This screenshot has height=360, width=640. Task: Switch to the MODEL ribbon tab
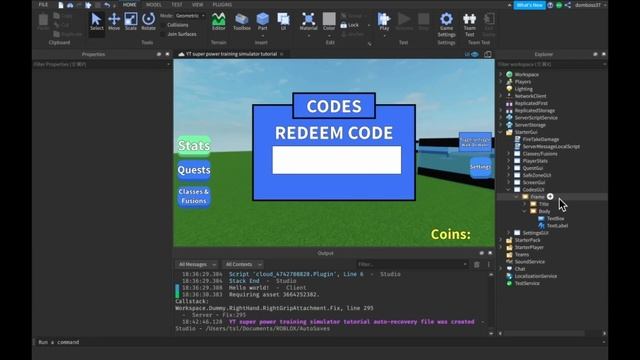pyautogui.click(x=154, y=5)
